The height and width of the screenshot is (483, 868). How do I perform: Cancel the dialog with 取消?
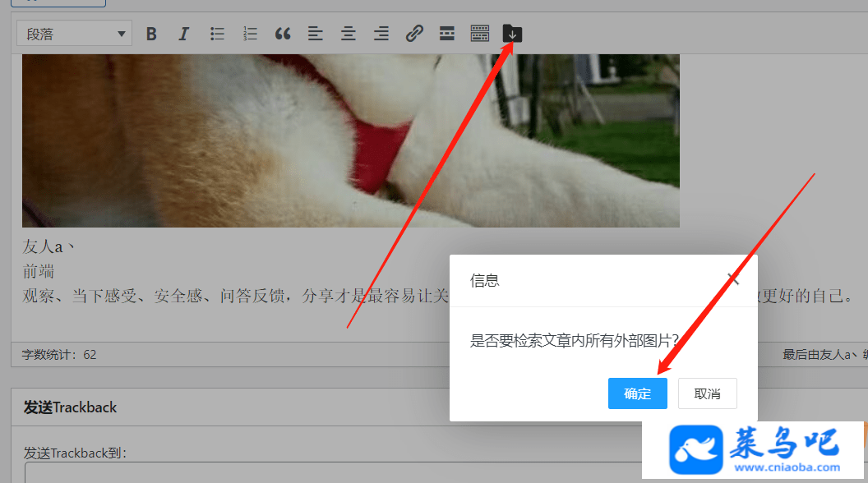pyautogui.click(x=708, y=393)
